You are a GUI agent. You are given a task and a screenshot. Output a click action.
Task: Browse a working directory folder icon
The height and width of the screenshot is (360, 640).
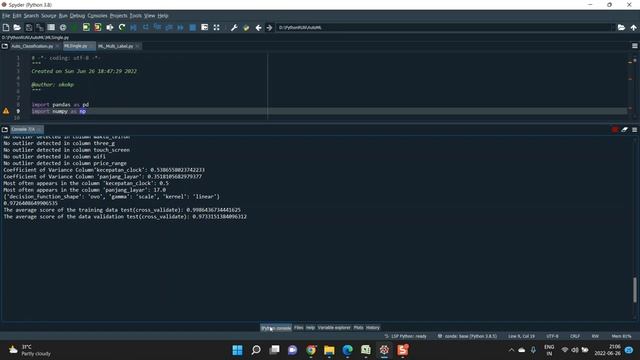[621, 27]
